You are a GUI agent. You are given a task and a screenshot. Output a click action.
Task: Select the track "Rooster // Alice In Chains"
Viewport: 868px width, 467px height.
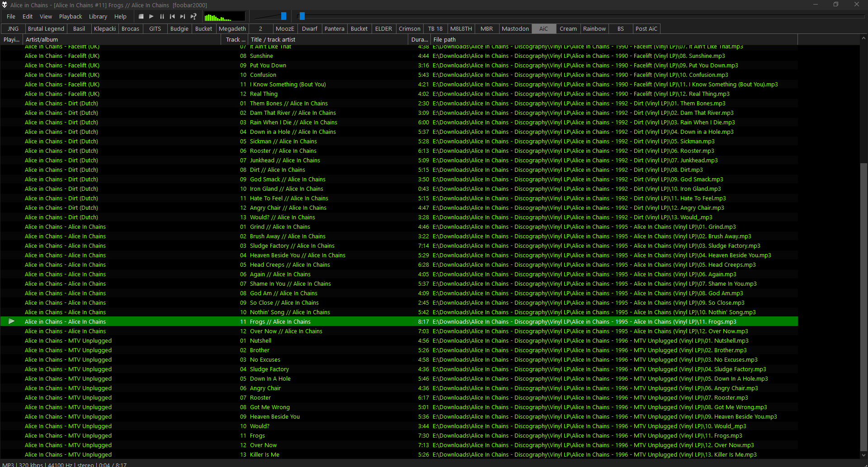[x=399, y=151]
